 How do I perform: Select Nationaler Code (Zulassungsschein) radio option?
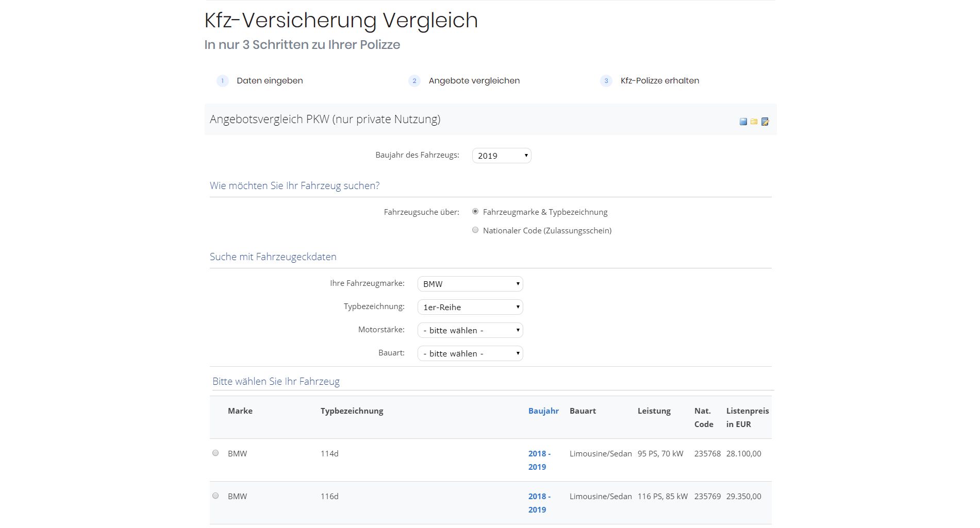tap(475, 230)
